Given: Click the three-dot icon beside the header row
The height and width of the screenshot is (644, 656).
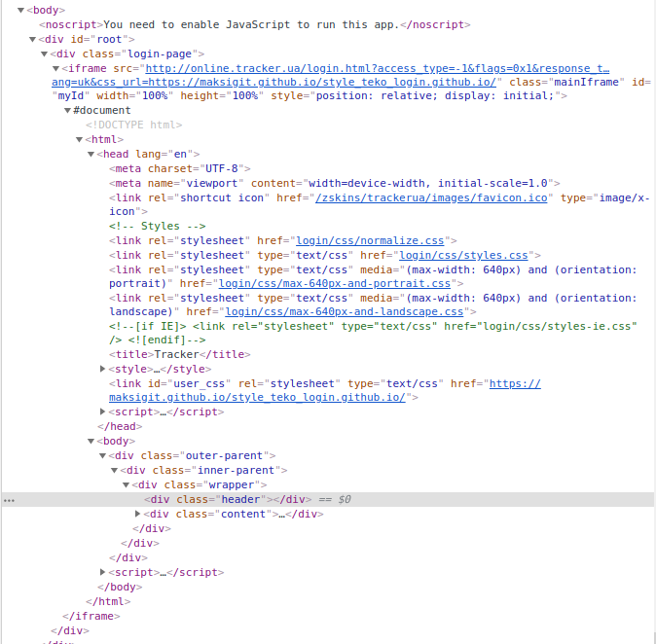Looking at the screenshot, I should (10, 500).
